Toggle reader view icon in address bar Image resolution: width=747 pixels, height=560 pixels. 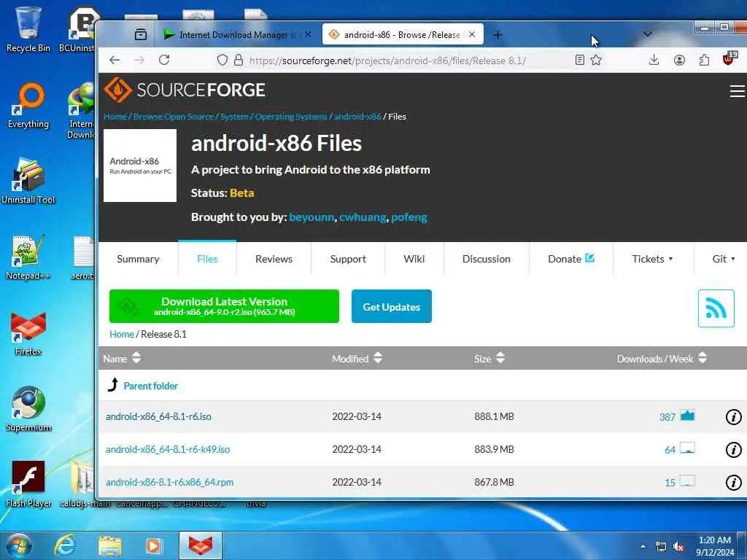[579, 60]
